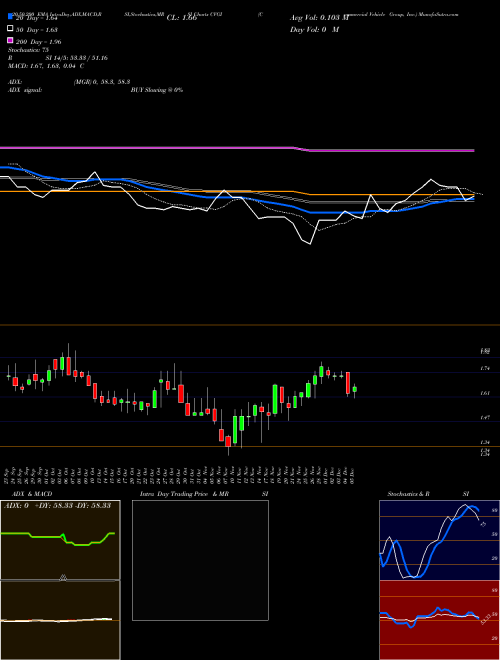500x660 pixels.
Task: Click the 'Avg Vol: 0.103 M' text
Action: coord(319,18)
